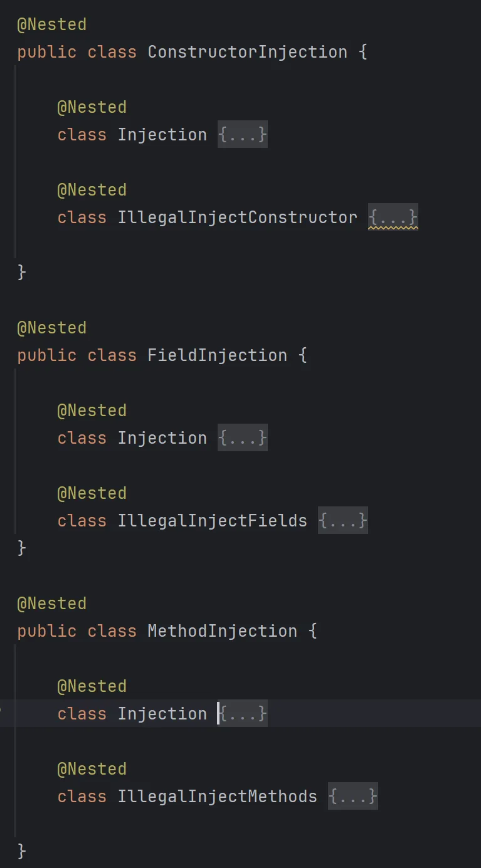Click @Nested annotation above MethodInjection class
Screen dimensions: 481x868
coord(52,604)
